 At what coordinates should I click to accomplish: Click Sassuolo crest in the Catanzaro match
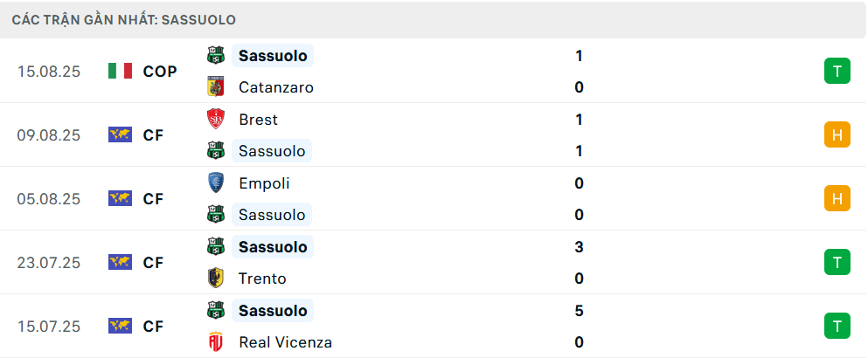[215, 56]
